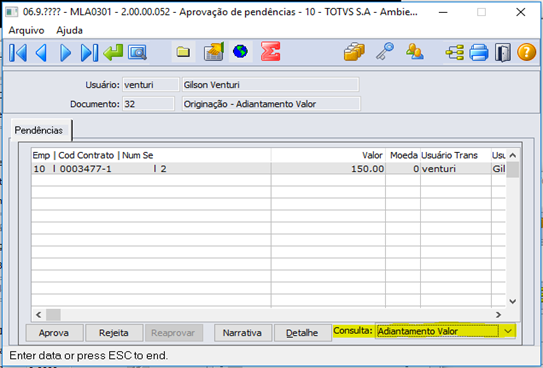Go to previous record arrow icon
The image size is (543, 368).
42,53
